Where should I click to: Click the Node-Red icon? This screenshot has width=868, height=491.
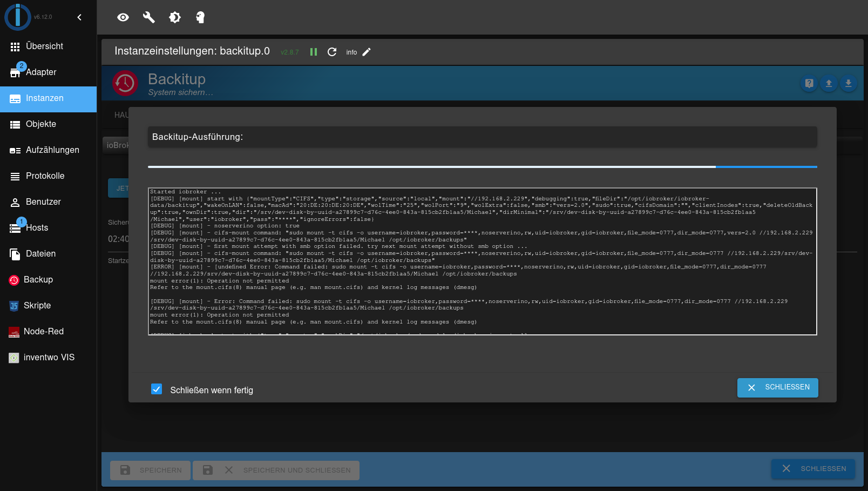click(14, 332)
